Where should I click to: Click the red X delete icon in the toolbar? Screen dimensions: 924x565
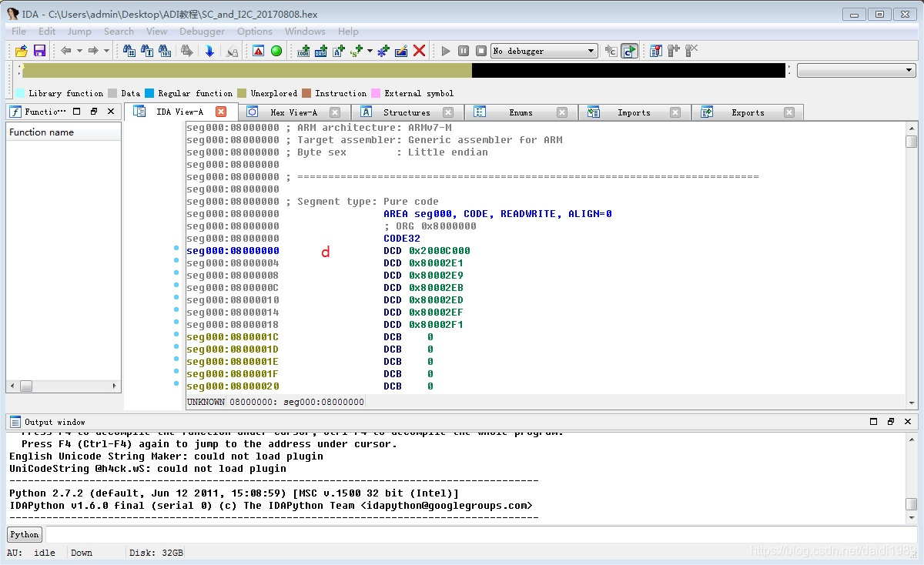419,51
